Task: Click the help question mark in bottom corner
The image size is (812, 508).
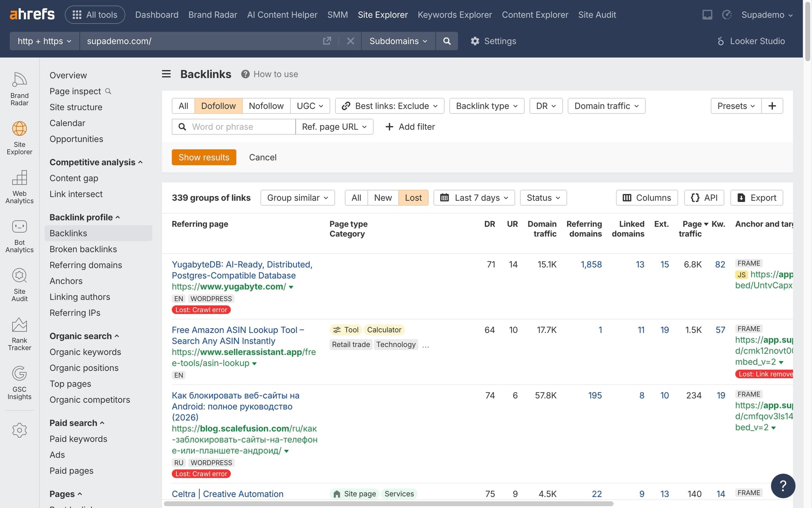Action: coord(783,486)
